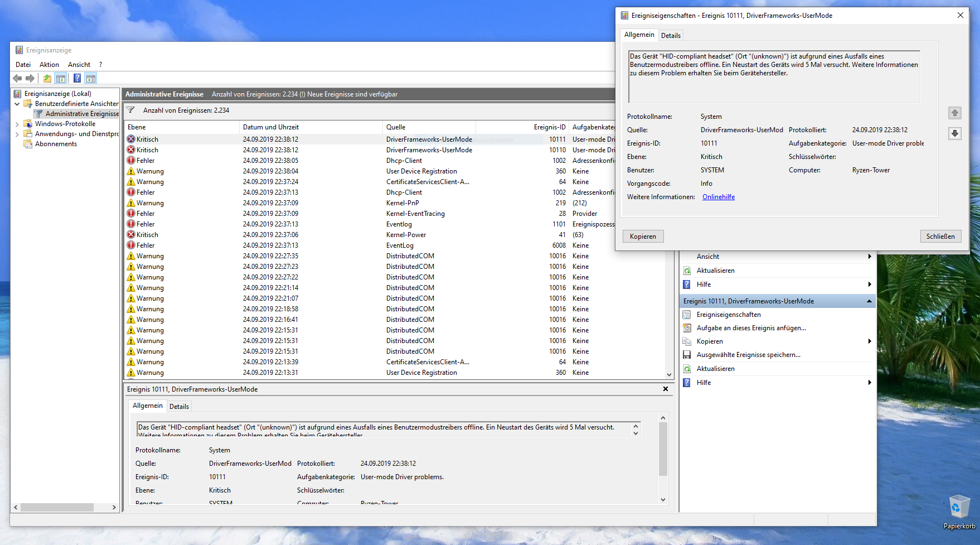980x545 pixels.
Task: Select the Eventlog event 1101 row
Action: [x=370, y=224]
